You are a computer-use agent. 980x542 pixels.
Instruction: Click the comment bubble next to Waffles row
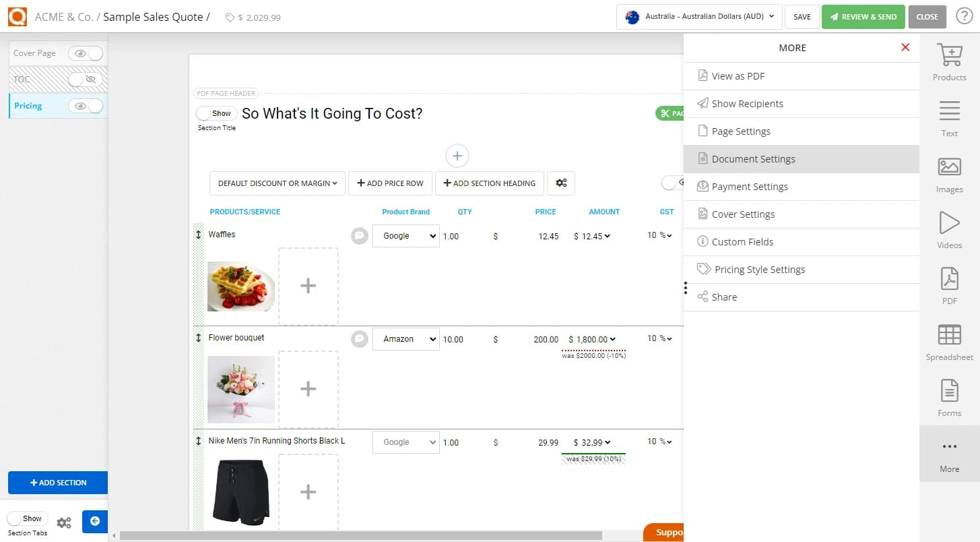coord(359,235)
